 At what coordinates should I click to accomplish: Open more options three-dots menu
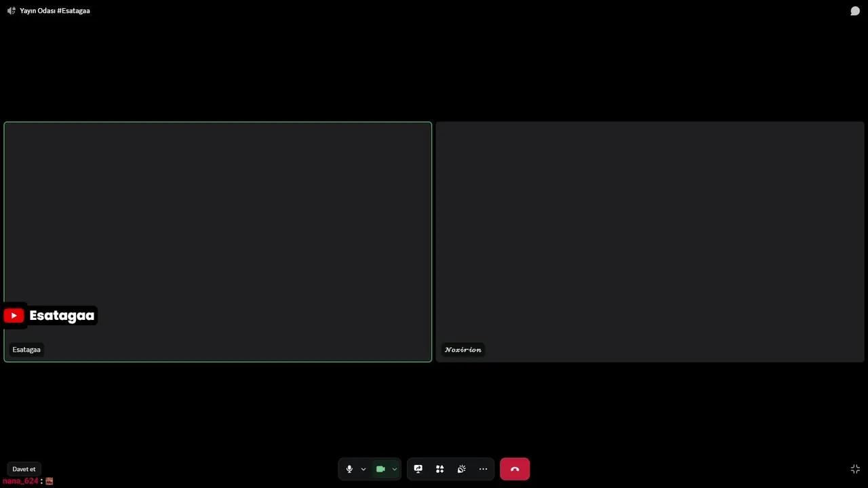pyautogui.click(x=484, y=469)
